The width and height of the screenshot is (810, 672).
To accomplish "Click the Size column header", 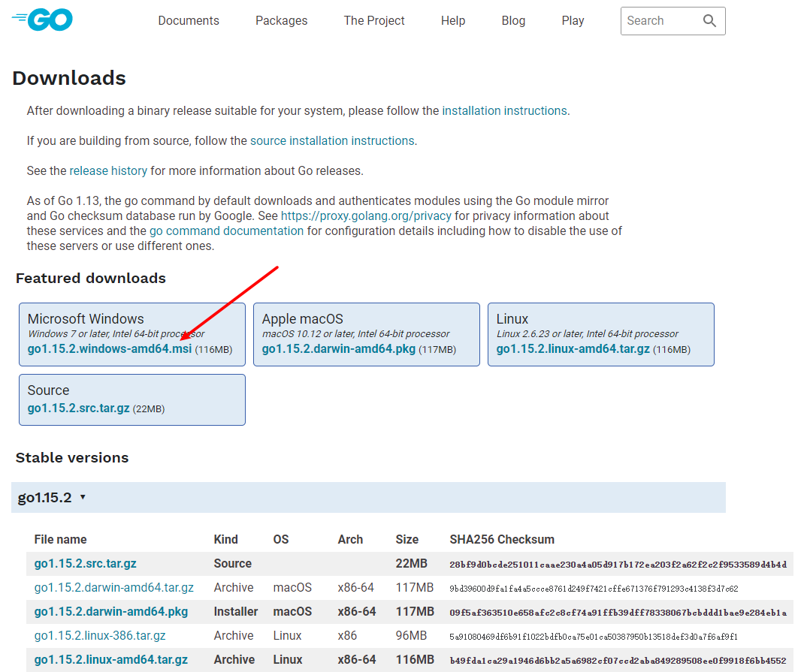I will click(407, 539).
